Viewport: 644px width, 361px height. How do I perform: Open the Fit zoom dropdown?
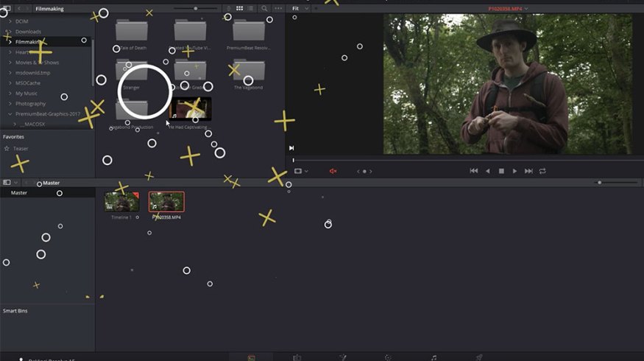300,9
